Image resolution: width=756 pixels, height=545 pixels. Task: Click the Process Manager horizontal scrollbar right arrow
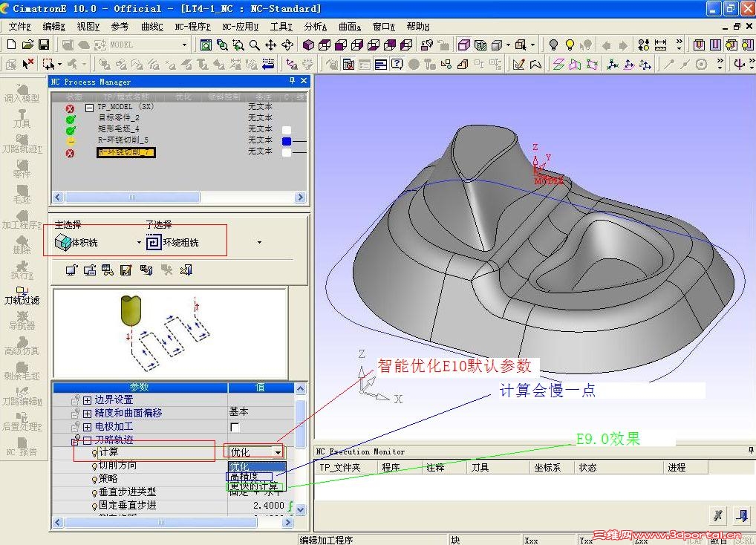(300, 197)
